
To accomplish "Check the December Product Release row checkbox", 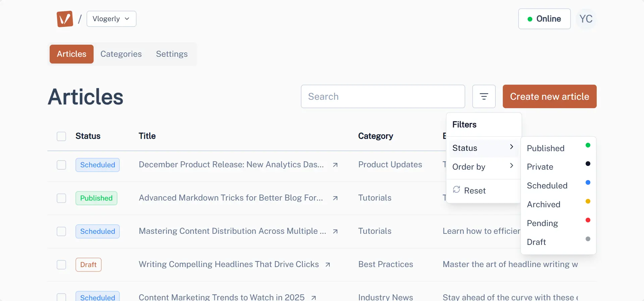I will [61, 165].
